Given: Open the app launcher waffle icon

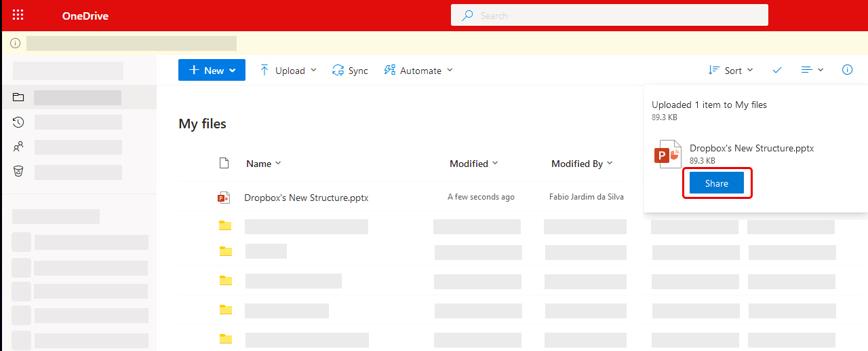Looking at the screenshot, I should [x=18, y=16].
